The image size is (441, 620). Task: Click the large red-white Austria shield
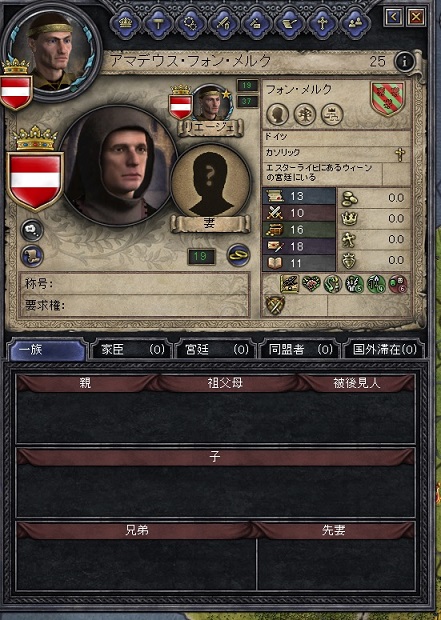(x=35, y=181)
